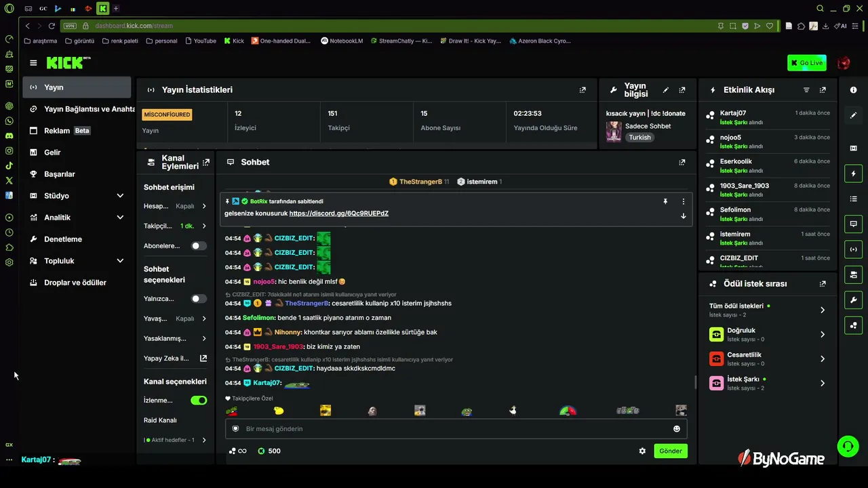Click the Bir mesaj gönderin input field
The image size is (868, 488).
click(456, 428)
